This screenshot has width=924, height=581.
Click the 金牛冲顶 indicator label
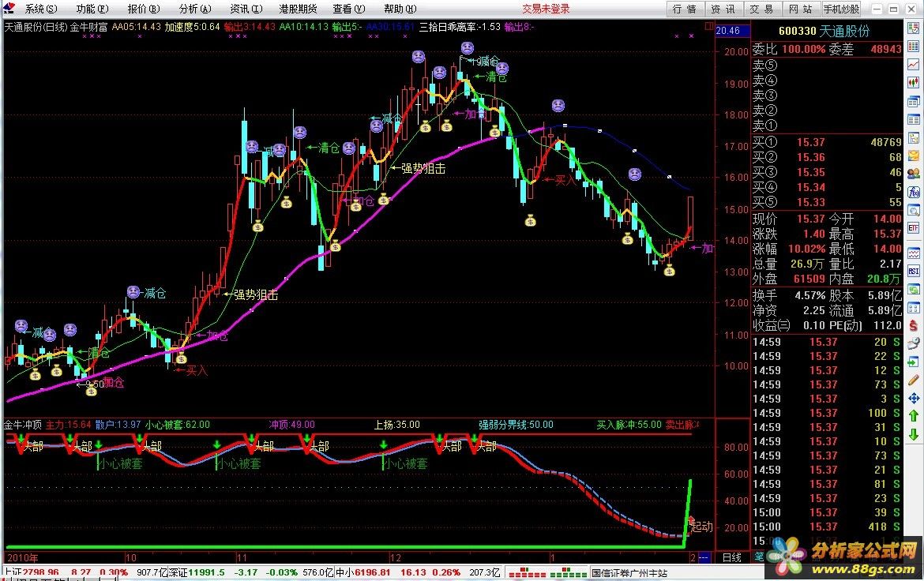point(23,424)
